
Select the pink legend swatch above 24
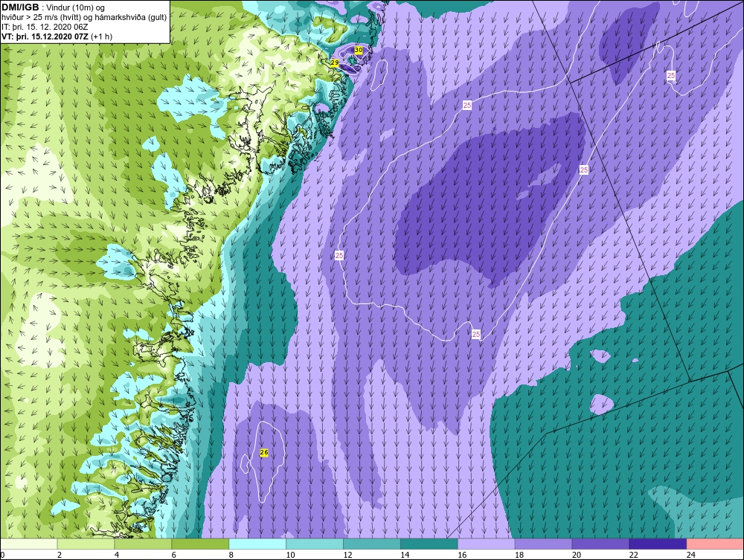[x=715, y=544]
